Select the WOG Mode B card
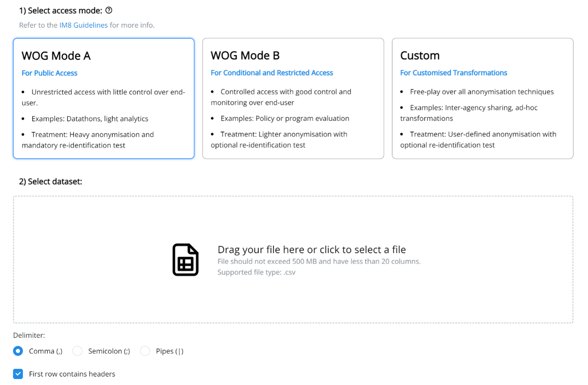 [293, 98]
